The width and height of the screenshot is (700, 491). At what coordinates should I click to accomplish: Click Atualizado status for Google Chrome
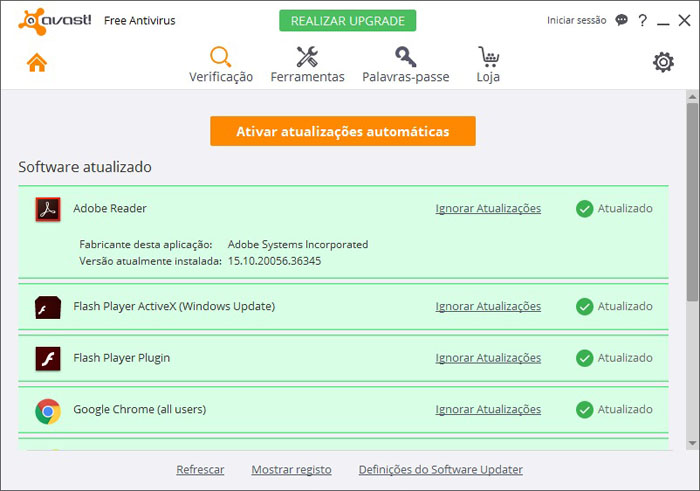click(625, 410)
